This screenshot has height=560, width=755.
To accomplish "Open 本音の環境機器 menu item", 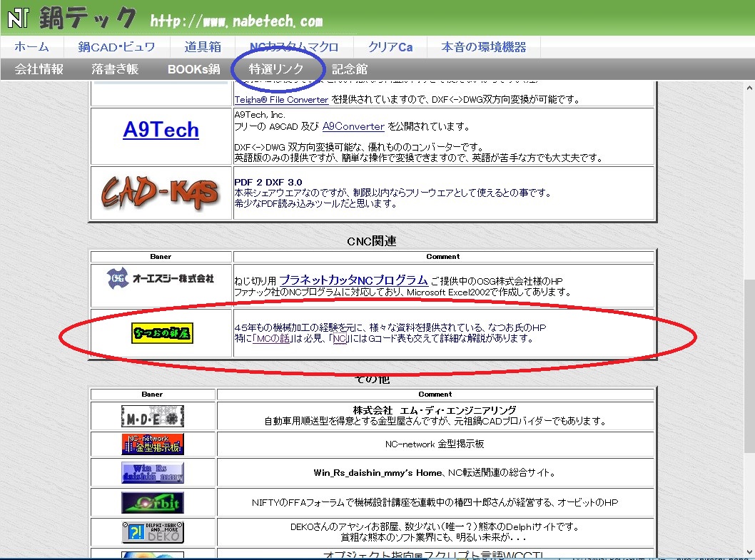I will coord(483,46).
